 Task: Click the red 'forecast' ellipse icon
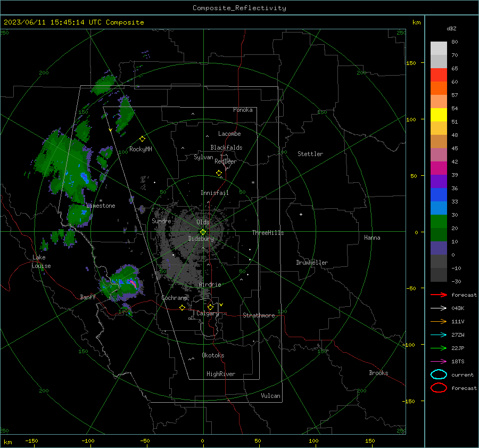(439, 388)
